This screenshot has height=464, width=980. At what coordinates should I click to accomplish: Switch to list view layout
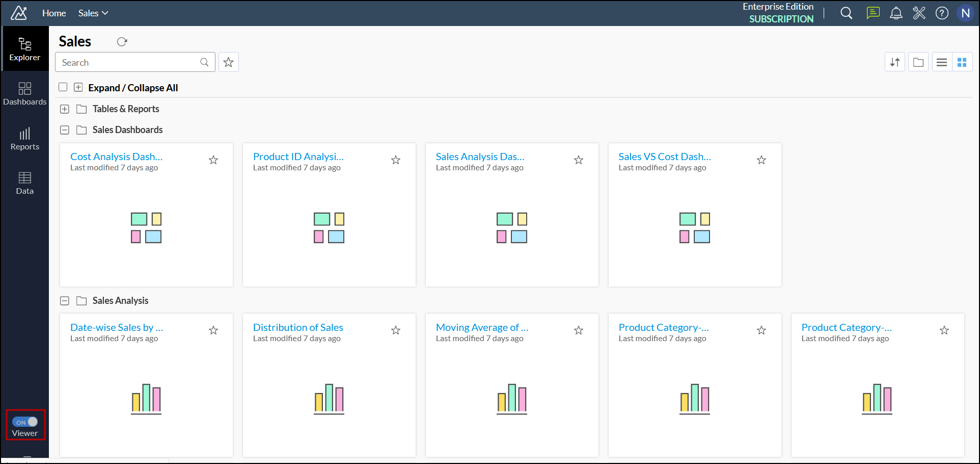(942, 62)
